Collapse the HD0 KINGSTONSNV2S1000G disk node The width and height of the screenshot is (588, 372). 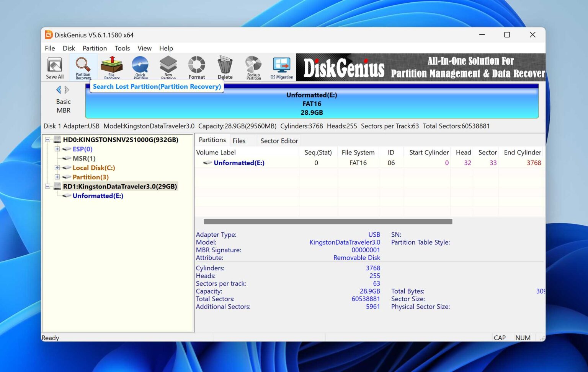pos(47,140)
